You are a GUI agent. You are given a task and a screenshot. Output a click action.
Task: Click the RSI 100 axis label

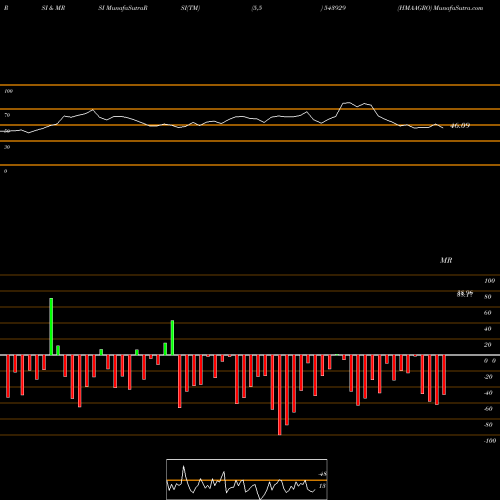point(8,91)
